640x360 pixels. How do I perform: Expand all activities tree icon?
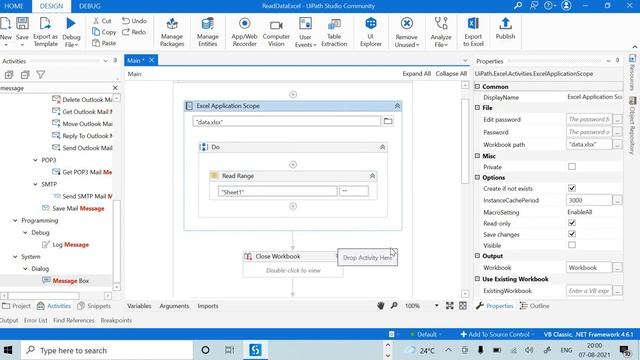9,75
